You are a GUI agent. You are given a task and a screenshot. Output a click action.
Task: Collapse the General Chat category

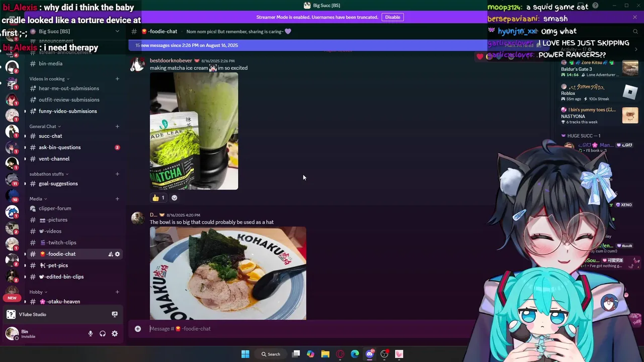[45, 127]
